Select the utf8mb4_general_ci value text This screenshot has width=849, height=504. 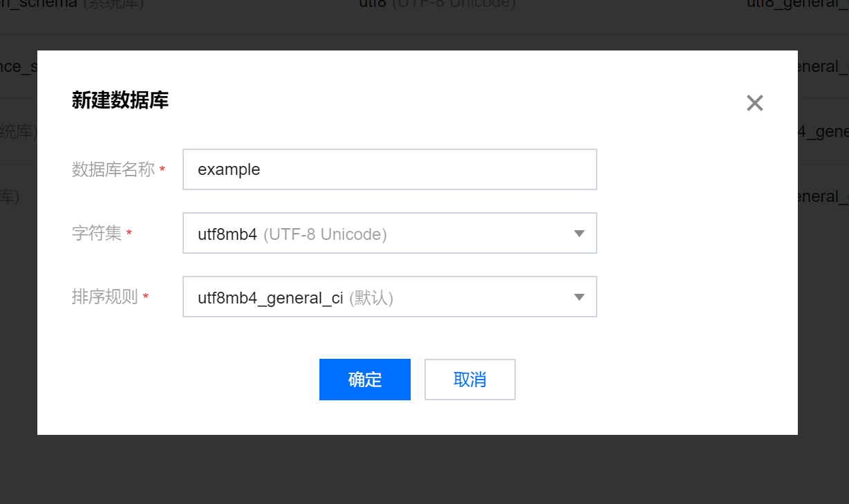(270, 298)
